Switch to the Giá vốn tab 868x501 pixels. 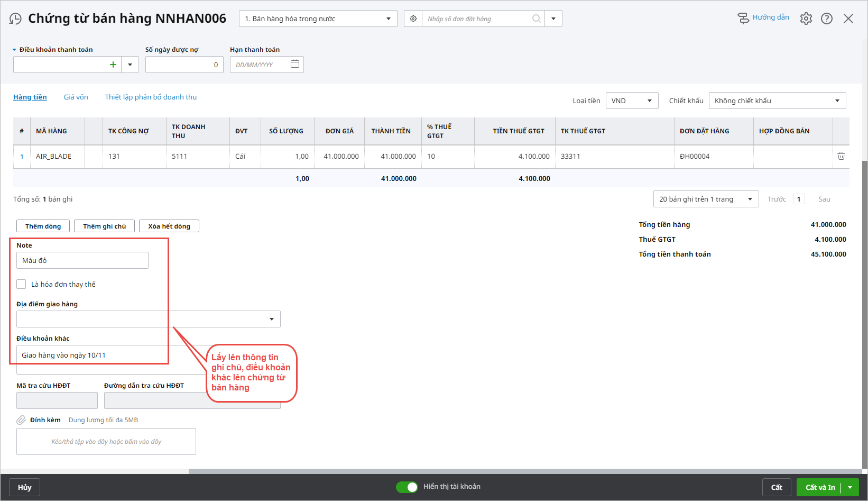76,97
